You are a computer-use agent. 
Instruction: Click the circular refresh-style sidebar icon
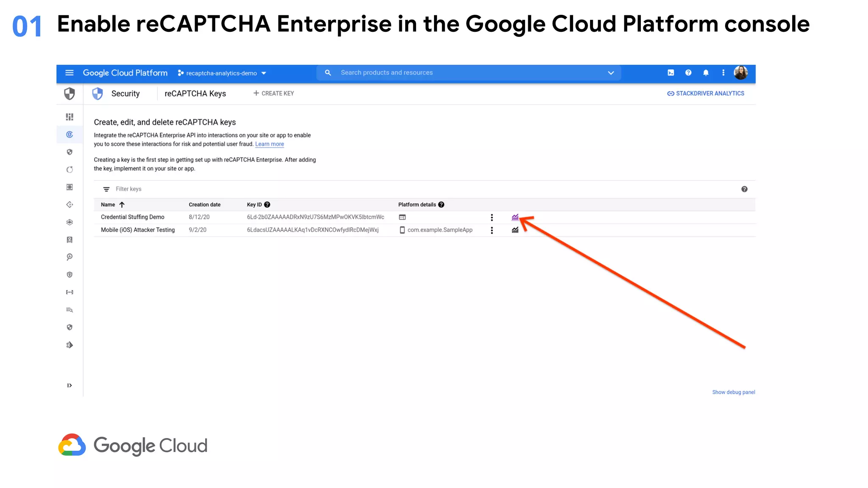tap(70, 169)
